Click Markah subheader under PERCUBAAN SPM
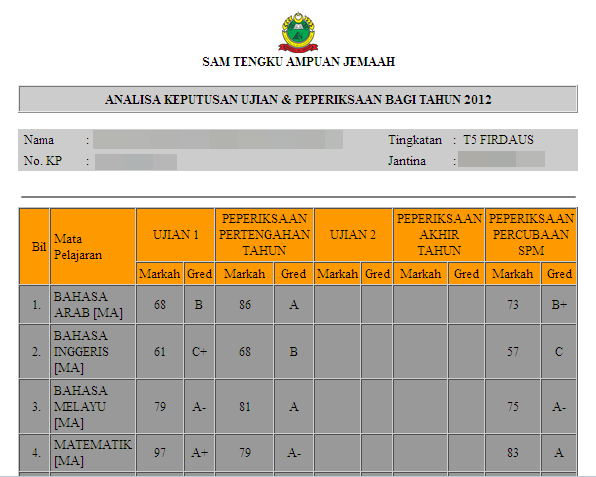 (x=513, y=273)
